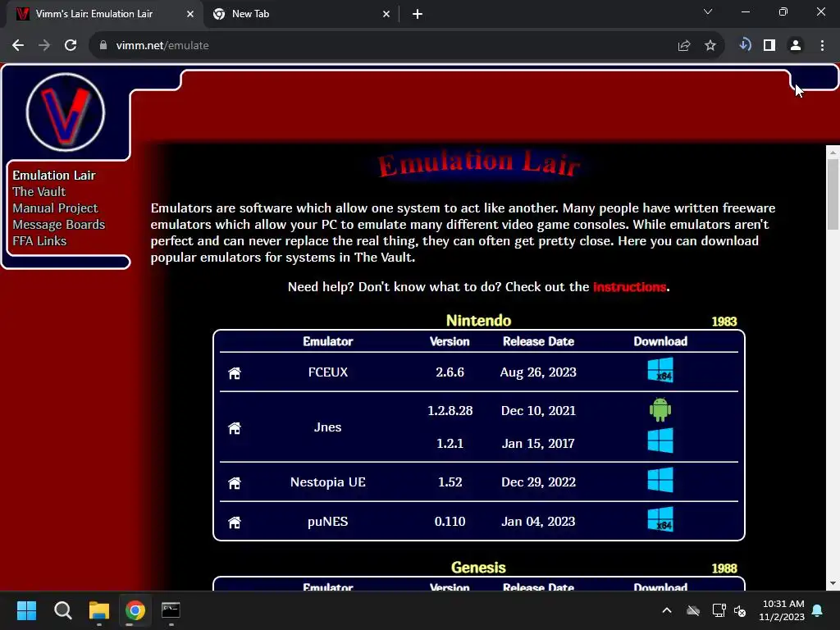Open Nestopia UE homepage via house icon
Screen dimensions: 840x630
(x=234, y=482)
